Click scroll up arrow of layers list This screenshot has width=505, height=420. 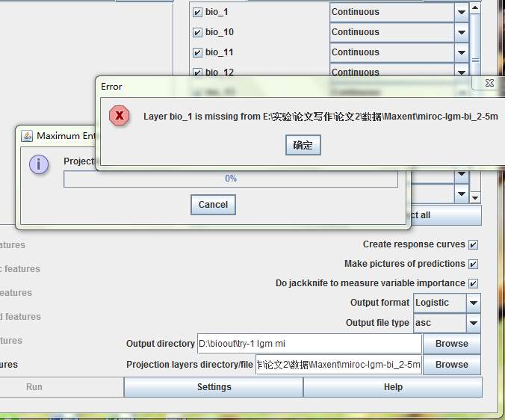coord(475,7)
